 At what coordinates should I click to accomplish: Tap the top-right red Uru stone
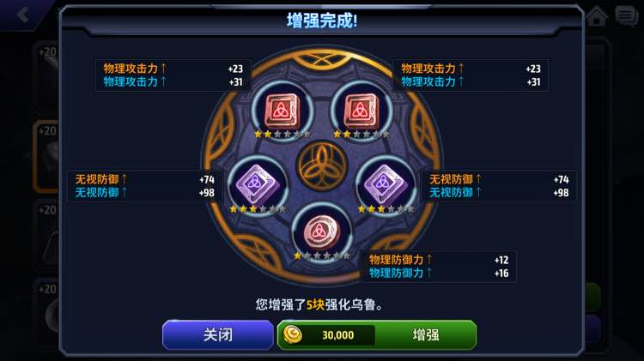pos(361,111)
